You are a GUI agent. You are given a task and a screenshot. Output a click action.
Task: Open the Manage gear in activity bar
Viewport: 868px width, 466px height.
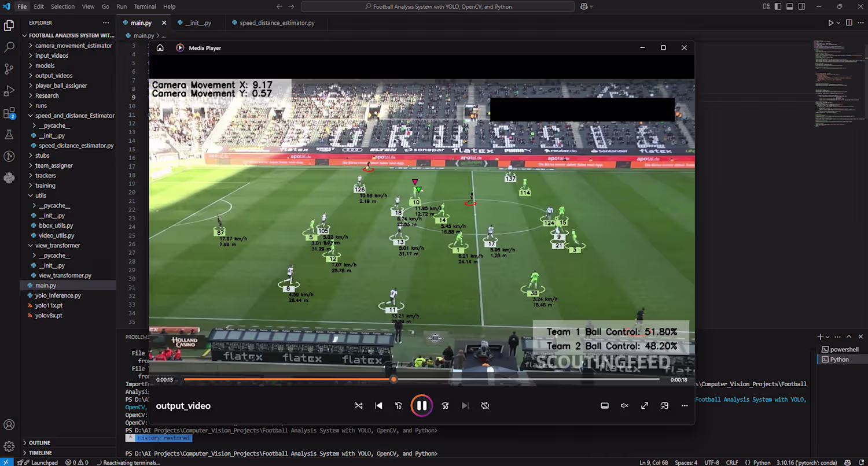[x=9, y=446]
